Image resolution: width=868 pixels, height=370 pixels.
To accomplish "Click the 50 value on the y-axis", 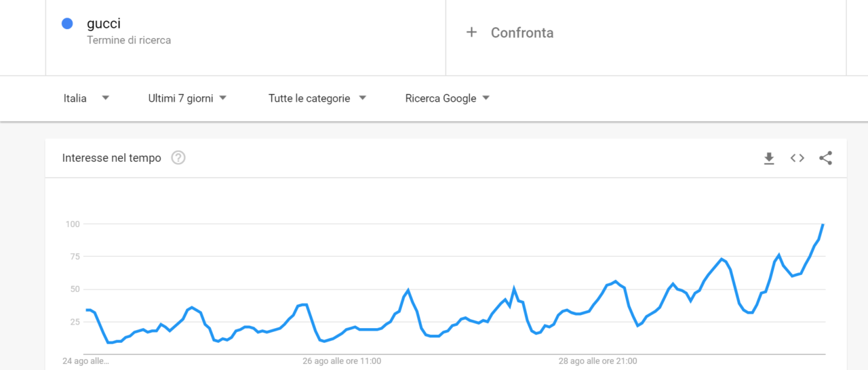I will pyautogui.click(x=75, y=289).
